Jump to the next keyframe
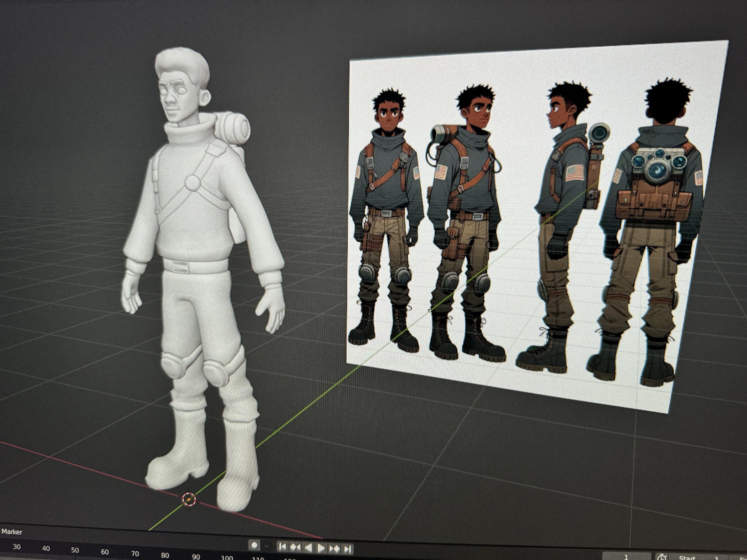The height and width of the screenshot is (560, 747). tap(334, 549)
